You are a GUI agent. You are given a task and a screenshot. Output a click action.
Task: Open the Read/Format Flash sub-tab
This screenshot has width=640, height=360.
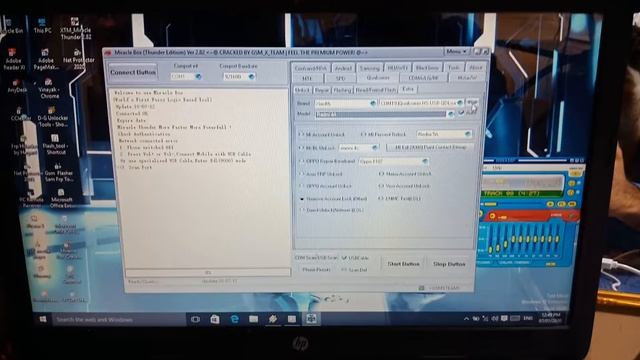click(x=376, y=89)
